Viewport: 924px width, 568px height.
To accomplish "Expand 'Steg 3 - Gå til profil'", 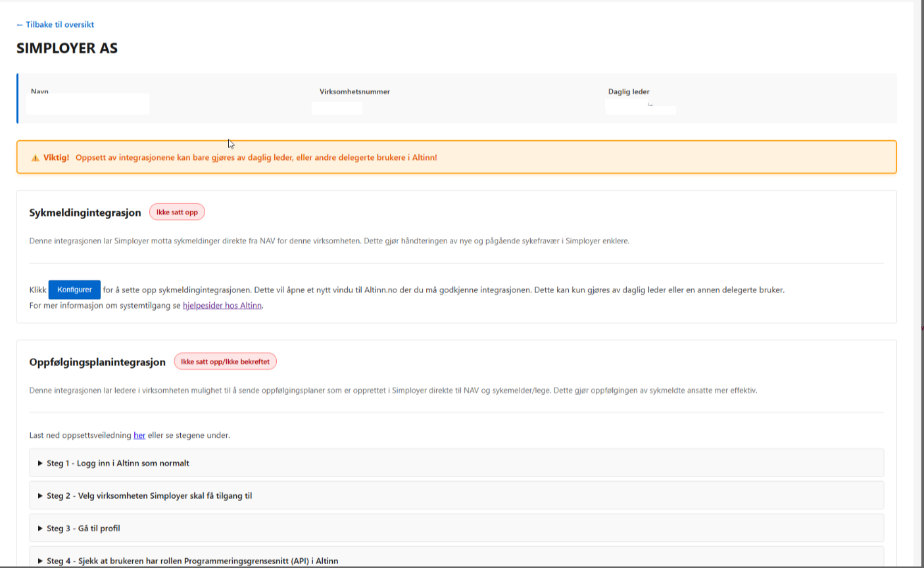I will pos(456,528).
